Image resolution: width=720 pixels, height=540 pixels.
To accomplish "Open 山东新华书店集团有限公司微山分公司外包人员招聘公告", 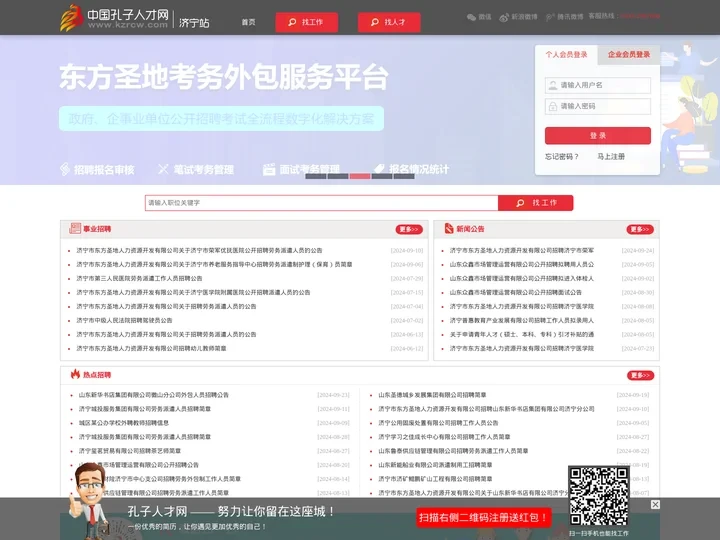I will [153, 394].
